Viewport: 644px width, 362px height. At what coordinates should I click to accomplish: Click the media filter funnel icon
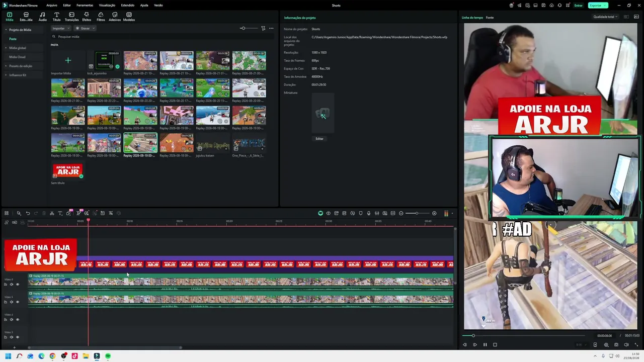[x=263, y=28]
